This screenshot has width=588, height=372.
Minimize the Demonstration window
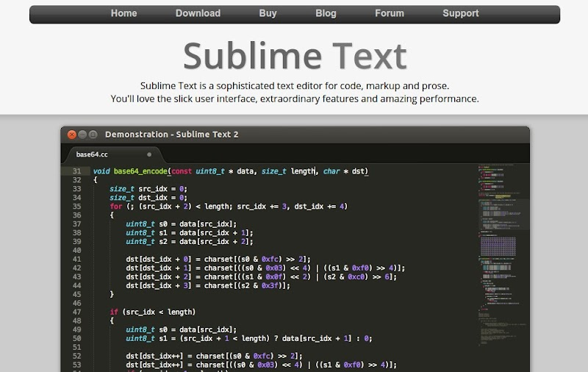(82, 135)
